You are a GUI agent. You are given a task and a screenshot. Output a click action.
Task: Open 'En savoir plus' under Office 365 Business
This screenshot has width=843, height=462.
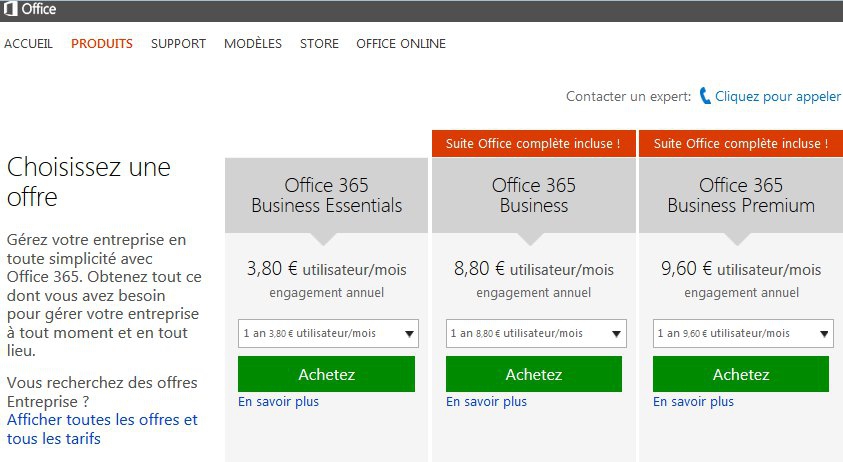[487, 402]
